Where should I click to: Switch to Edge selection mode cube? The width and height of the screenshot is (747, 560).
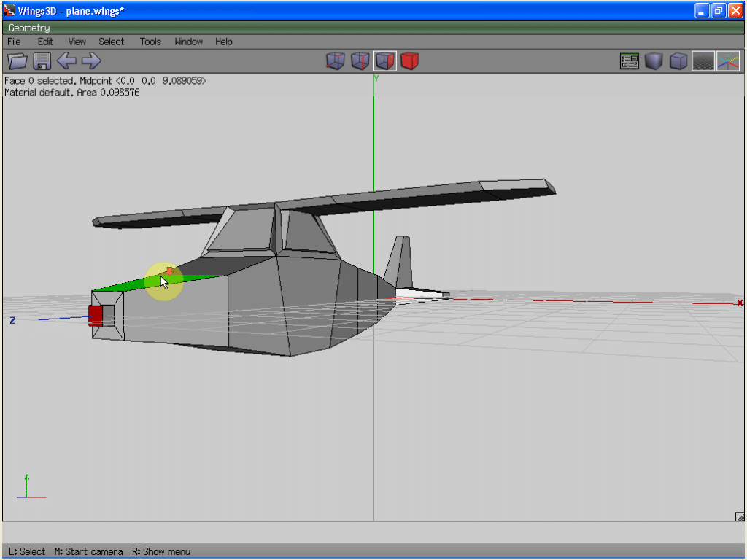[x=360, y=61]
